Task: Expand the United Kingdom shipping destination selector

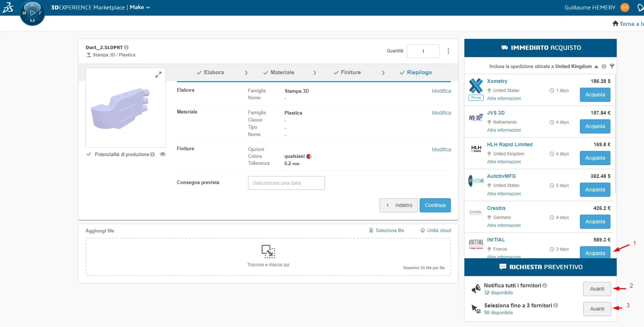Action: click(x=596, y=67)
